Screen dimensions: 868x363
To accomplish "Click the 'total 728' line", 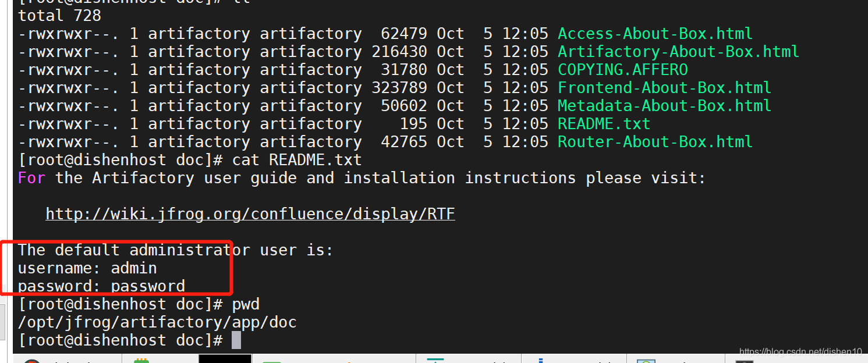I will (59, 16).
